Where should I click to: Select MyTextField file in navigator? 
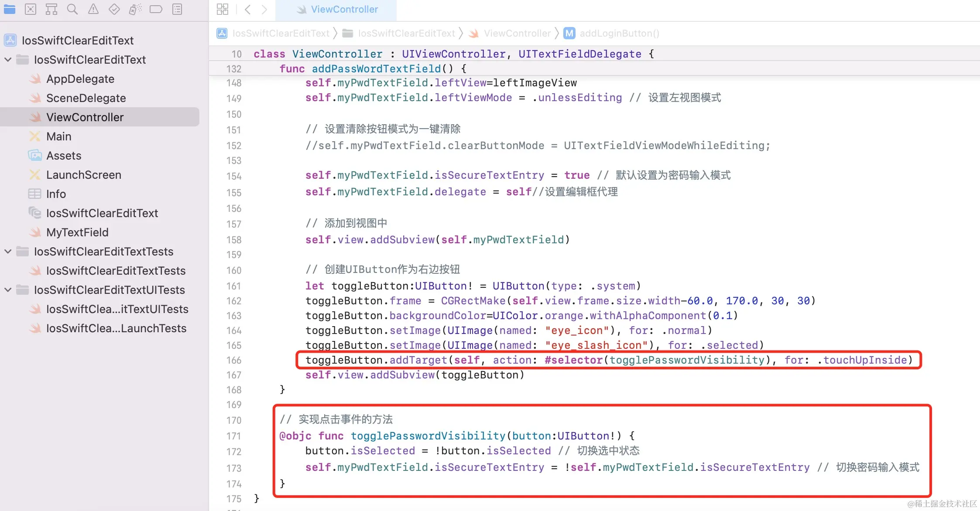(77, 232)
